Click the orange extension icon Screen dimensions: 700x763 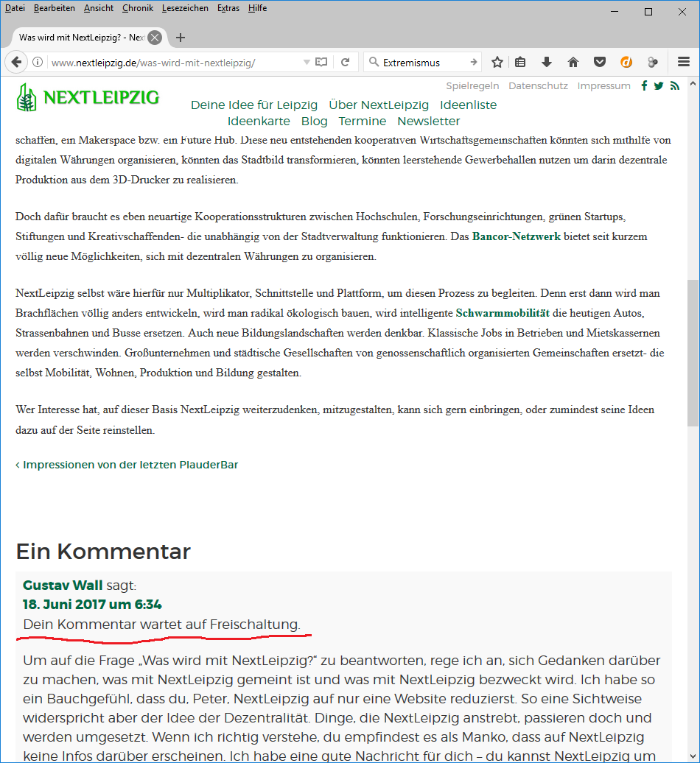tap(626, 63)
